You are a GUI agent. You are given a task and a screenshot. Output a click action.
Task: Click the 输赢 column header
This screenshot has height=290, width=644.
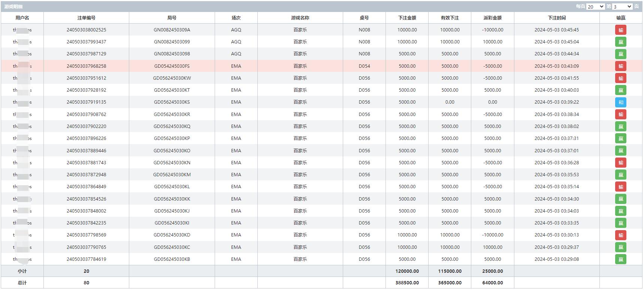(620, 18)
